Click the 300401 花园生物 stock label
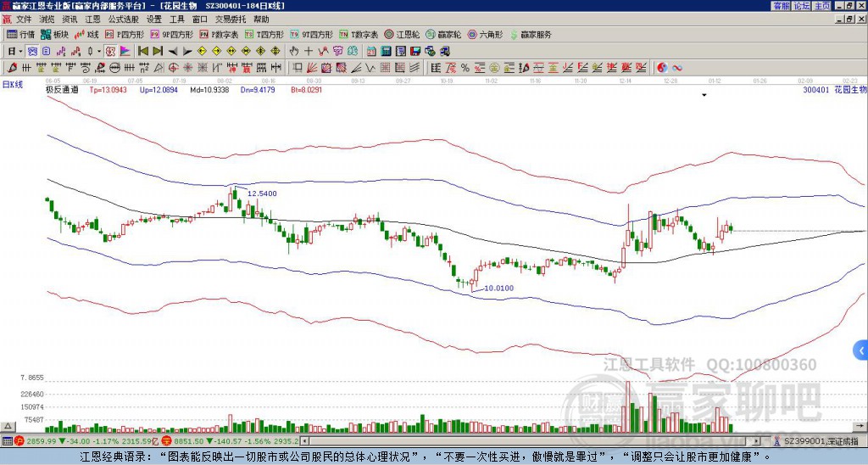Screen dimensions: 868x465 pos(835,89)
